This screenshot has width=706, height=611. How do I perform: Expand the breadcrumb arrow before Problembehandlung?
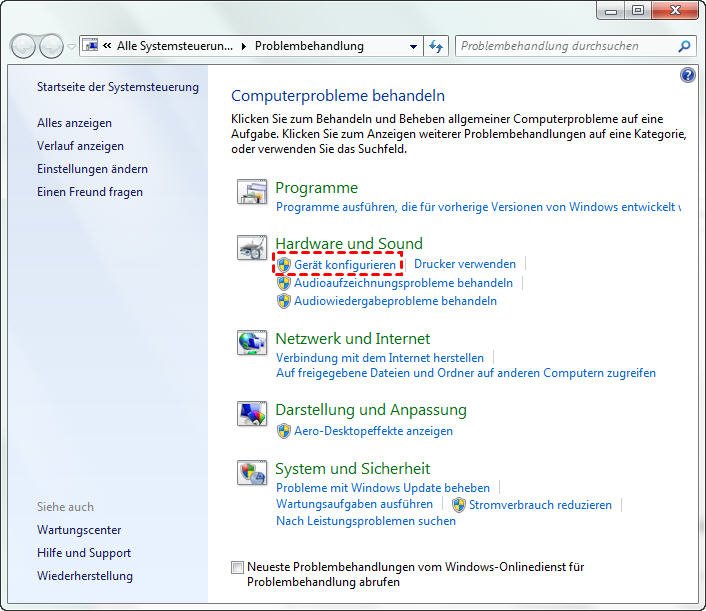tap(244, 46)
